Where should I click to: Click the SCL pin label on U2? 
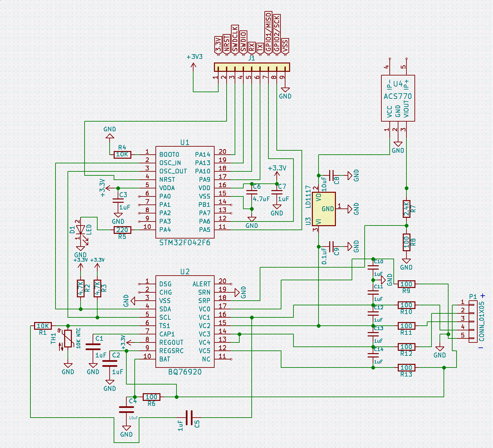[165, 317]
